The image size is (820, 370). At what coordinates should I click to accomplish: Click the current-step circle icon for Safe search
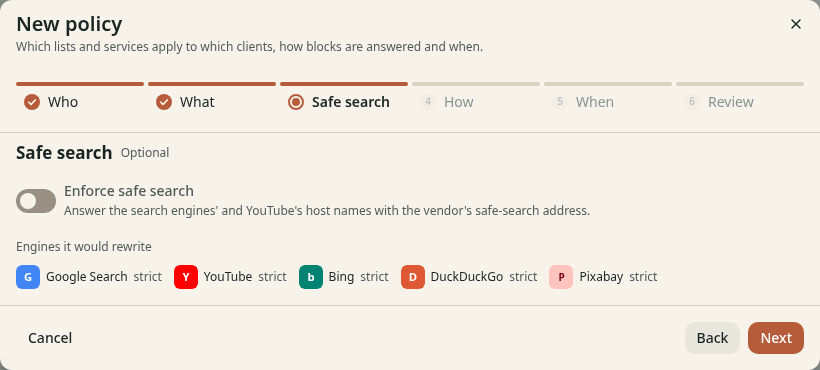[x=296, y=102]
